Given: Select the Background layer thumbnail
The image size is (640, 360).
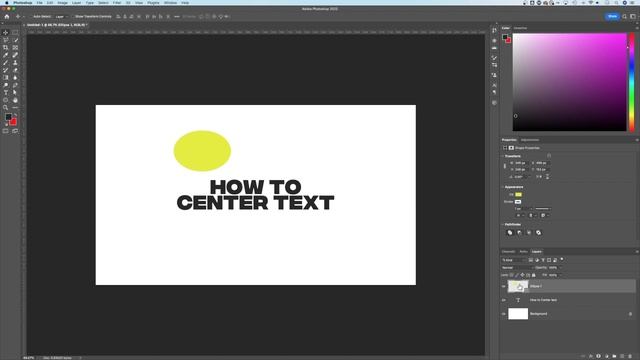Looking at the screenshot, I should pyautogui.click(x=518, y=314).
